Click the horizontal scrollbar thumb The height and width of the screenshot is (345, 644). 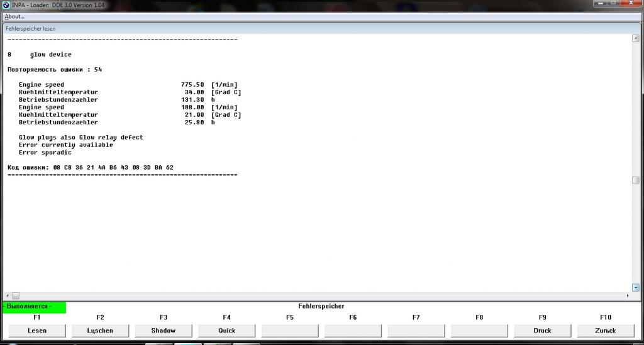coord(16,296)
